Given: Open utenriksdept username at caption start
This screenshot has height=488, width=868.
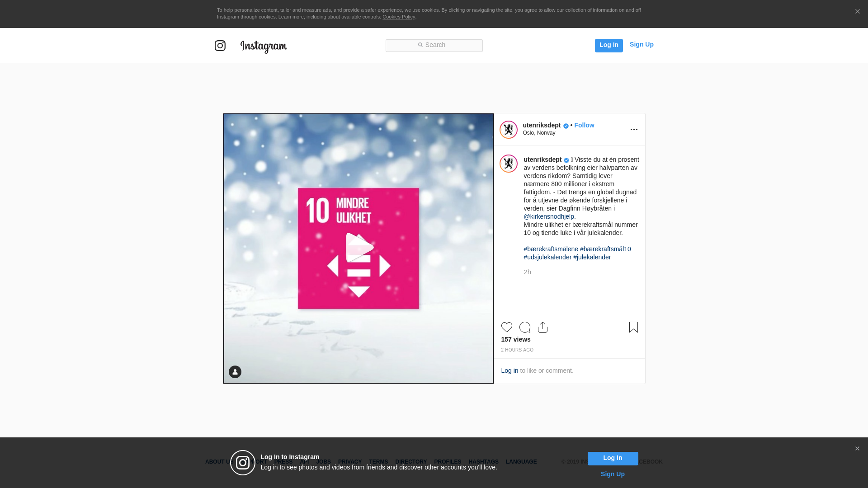Looking at the screenshot, I should 542,160.
